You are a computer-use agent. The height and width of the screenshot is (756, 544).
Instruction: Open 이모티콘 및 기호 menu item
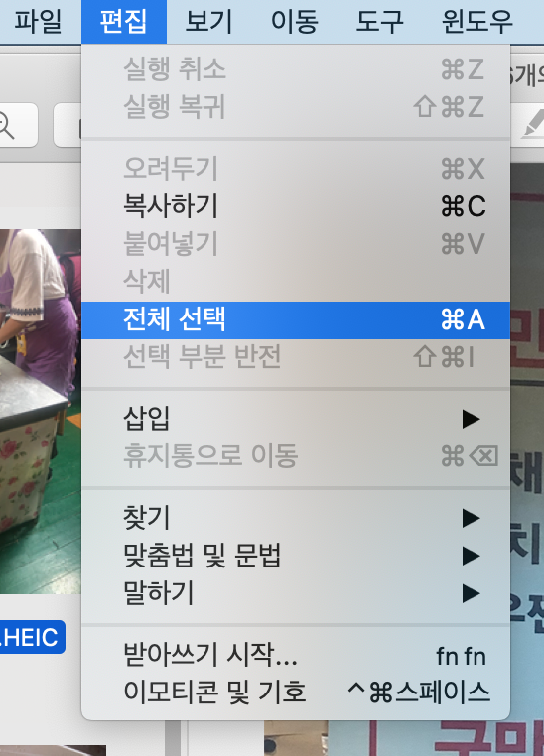coord(296,692)
